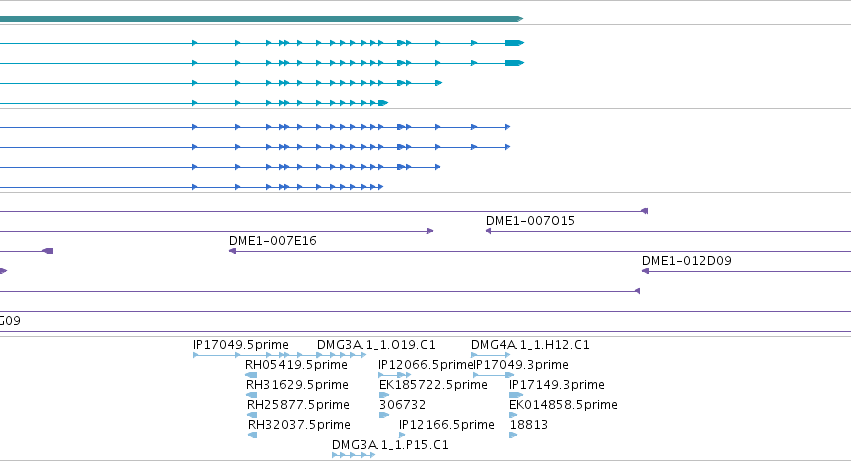Click the arrow glyph below 18813

[513, 435]
